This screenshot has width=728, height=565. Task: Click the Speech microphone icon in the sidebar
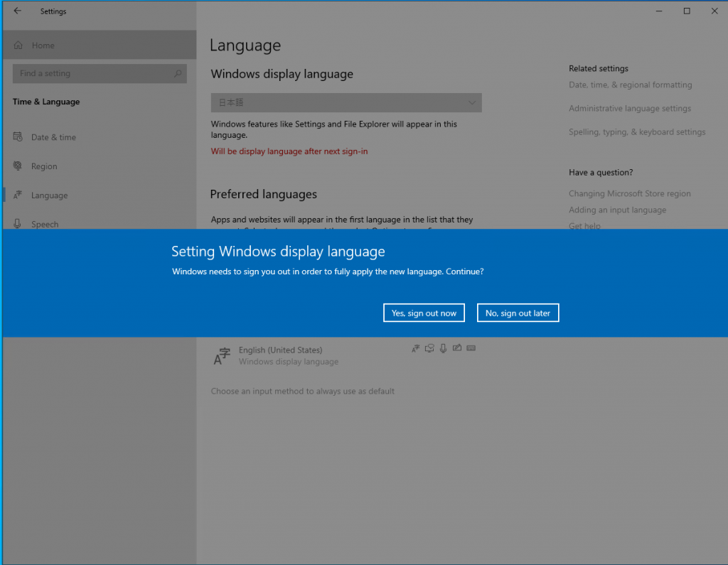tap(17, 225)
